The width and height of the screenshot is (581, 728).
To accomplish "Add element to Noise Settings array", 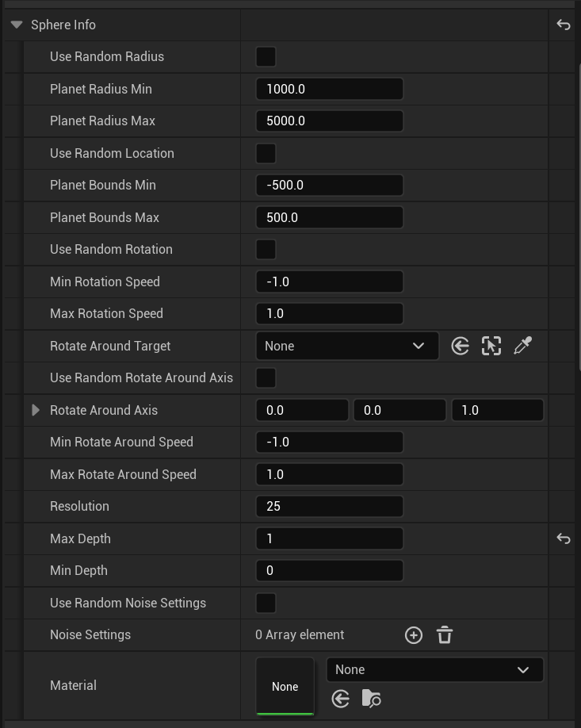I will point(413,634).
